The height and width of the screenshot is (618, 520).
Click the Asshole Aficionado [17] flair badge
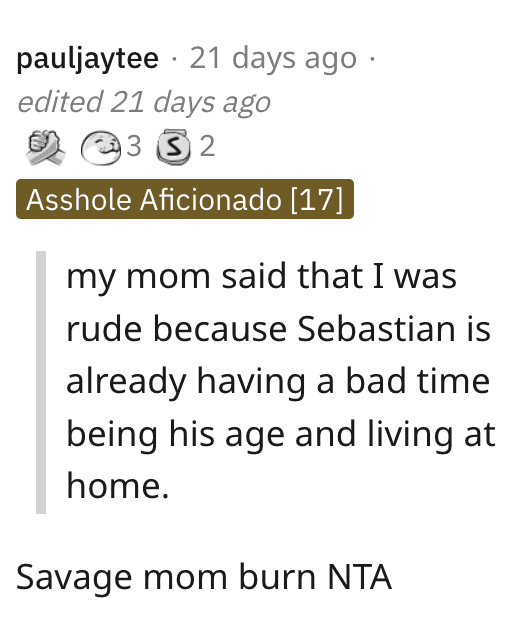coord(185,199)
